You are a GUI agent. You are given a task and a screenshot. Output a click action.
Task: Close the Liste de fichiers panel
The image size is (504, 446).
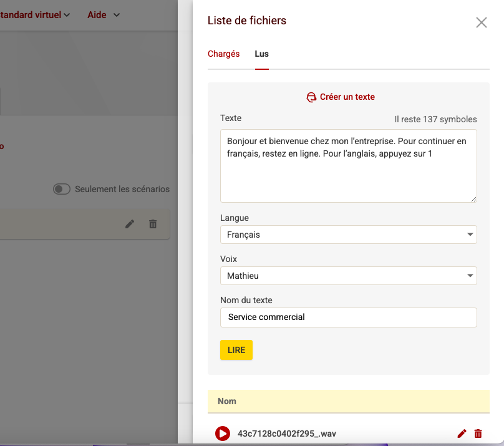click(x=481, y=22)
